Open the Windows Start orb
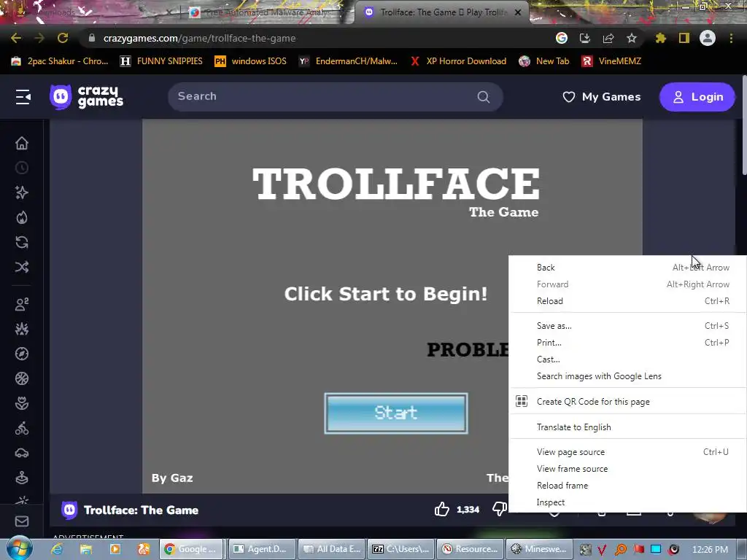This screenshot has width=747, height=560. tap(20, 548)
